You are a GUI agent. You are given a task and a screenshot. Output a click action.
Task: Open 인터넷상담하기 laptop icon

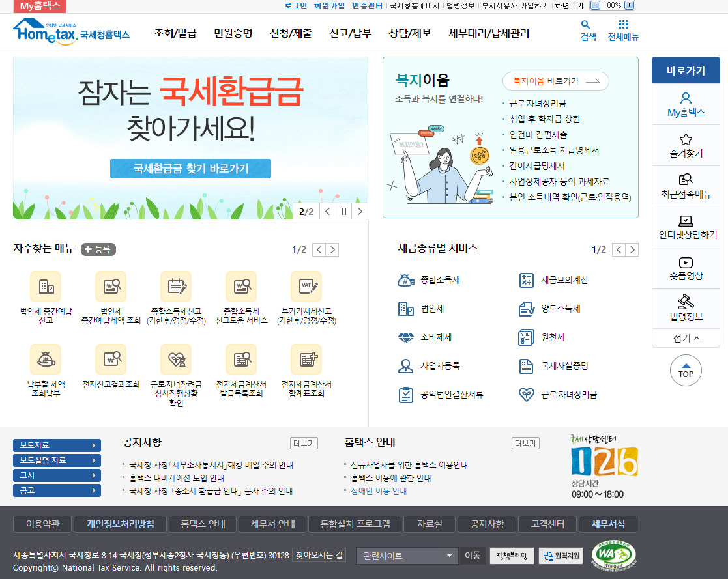(x=686, y=220)
